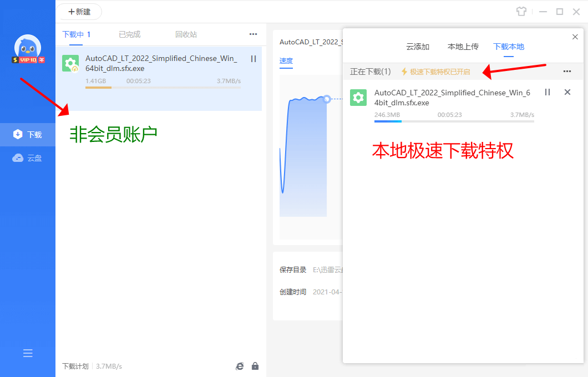The width and height of the screenshot is (588, 377).
Task: Click the IE browser icon at bottom
Action: (240, 366)
